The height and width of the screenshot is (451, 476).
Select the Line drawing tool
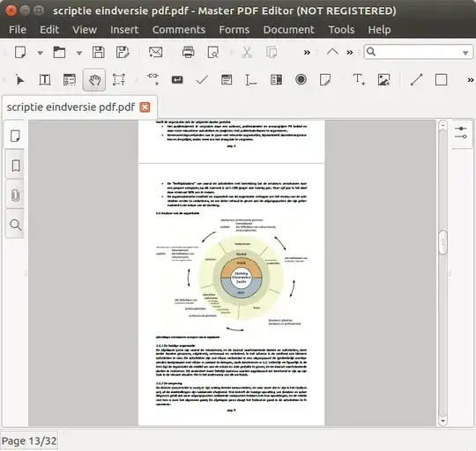tap(416, 80)
